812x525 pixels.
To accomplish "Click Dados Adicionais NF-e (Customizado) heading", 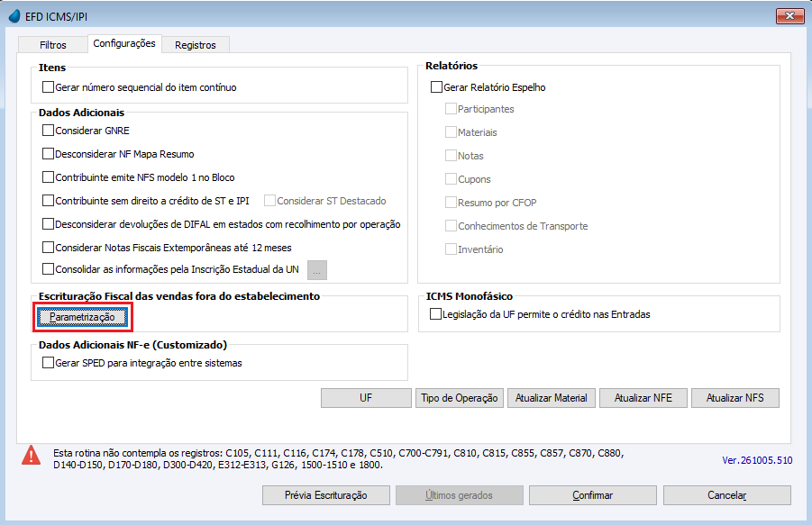I will pos(132,345).
